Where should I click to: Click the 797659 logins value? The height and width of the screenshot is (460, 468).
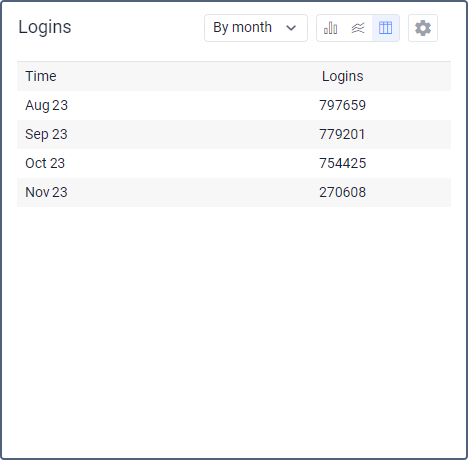tap(342, 105)
